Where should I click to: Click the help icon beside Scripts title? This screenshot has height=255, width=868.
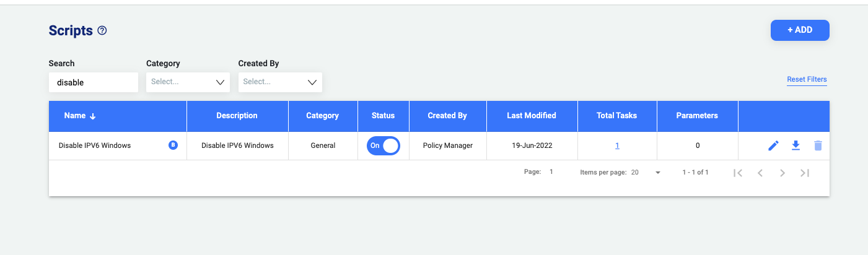pyautogui.click(x=102, y=30)
